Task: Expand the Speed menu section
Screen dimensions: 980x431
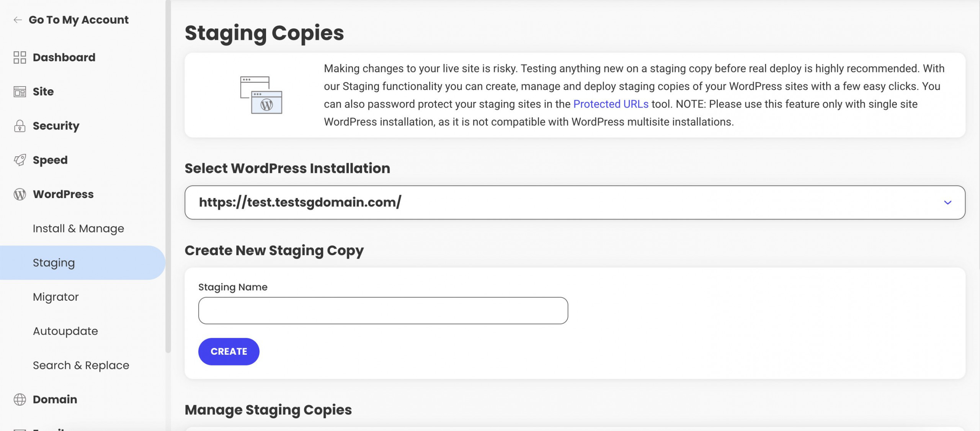Action: tap(50, 160)
